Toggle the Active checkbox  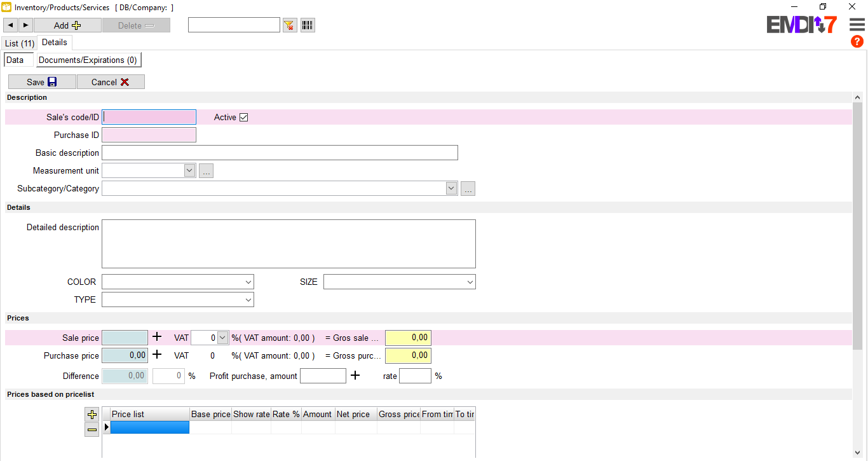click(243, 117)
